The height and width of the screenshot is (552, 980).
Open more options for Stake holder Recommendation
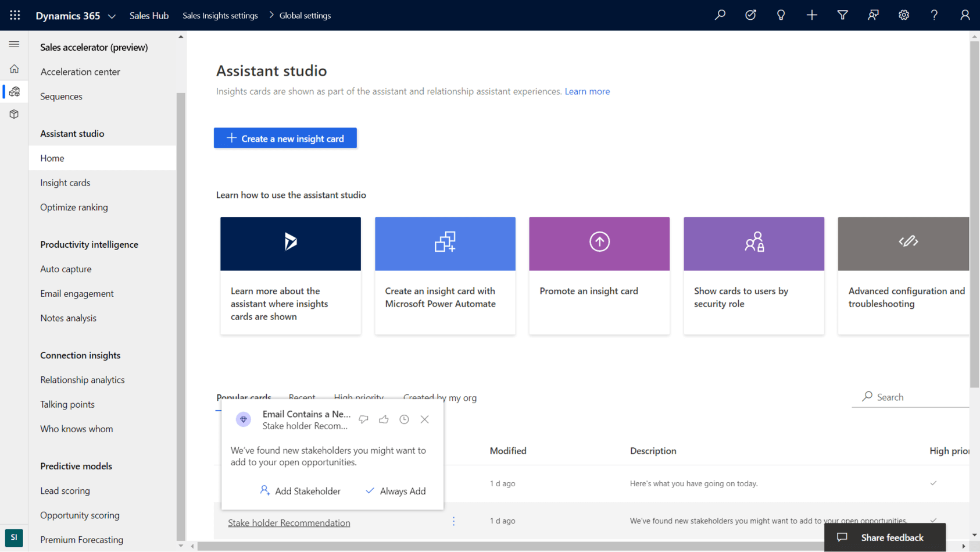pos(454,521)
